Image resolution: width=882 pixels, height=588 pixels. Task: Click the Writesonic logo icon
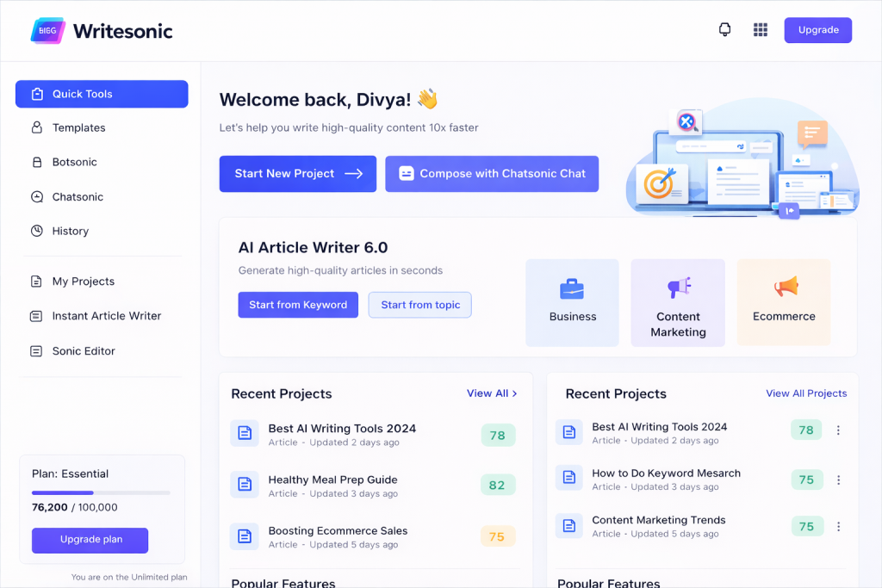coord(48,30)
